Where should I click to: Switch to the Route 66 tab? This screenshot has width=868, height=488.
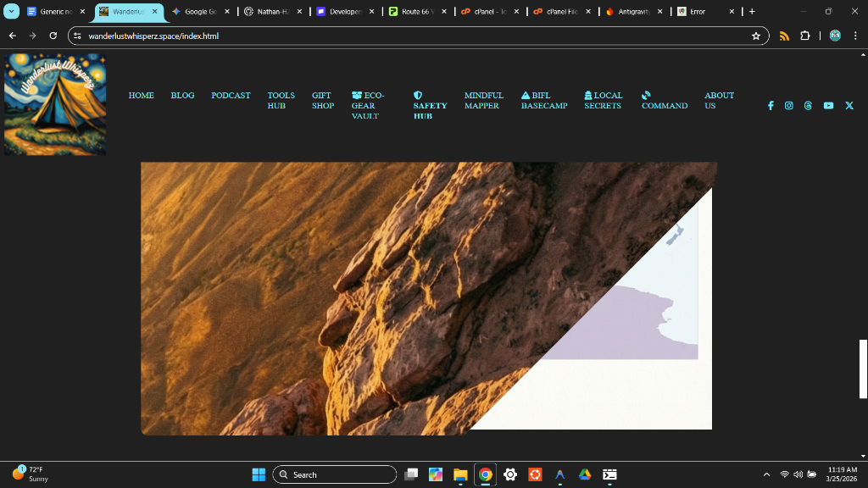pyautogui.click(x=417, y=12)
